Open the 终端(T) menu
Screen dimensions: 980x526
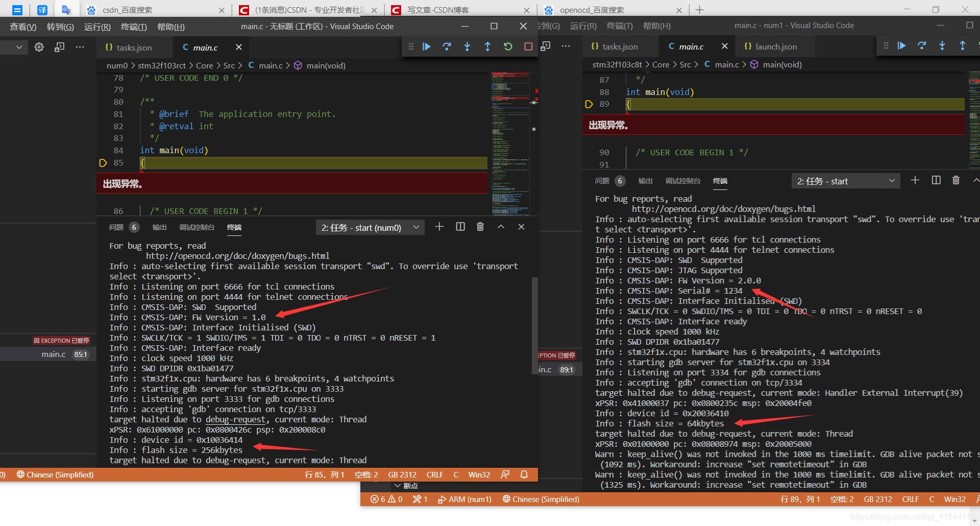point(134,27)
